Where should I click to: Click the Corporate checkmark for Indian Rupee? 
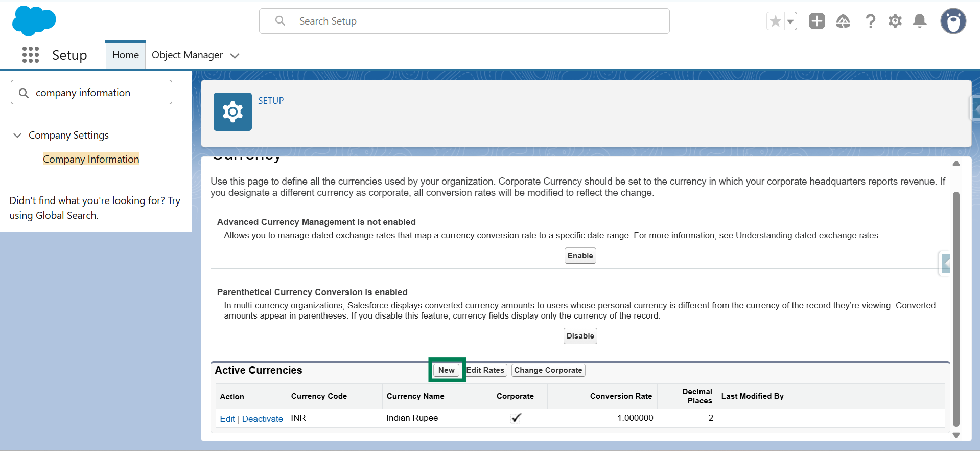click(x=516, y=418)
